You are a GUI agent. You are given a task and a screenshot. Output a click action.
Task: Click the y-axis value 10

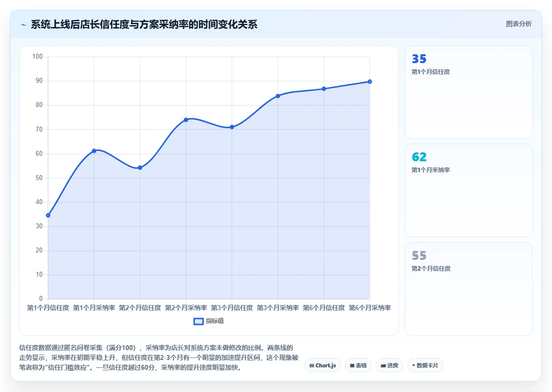coord(39,274)
